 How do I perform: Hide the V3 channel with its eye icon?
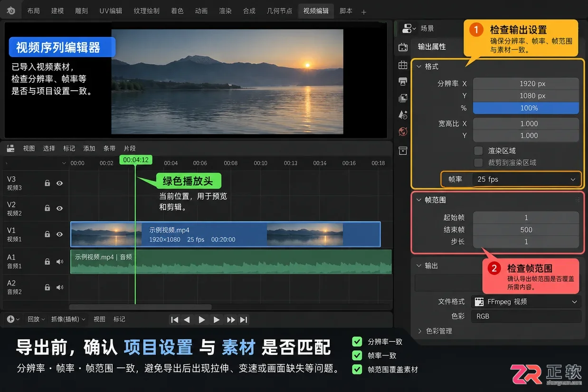coord(59,183)
